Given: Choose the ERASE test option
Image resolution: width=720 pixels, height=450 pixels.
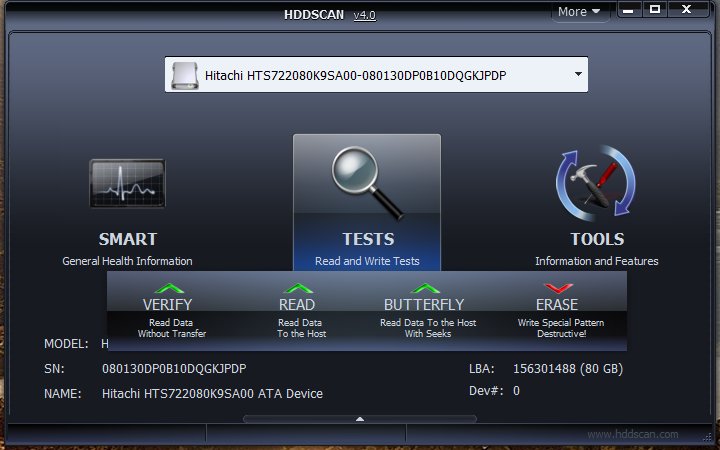Looking at the screenshot, I should (557, 304).
